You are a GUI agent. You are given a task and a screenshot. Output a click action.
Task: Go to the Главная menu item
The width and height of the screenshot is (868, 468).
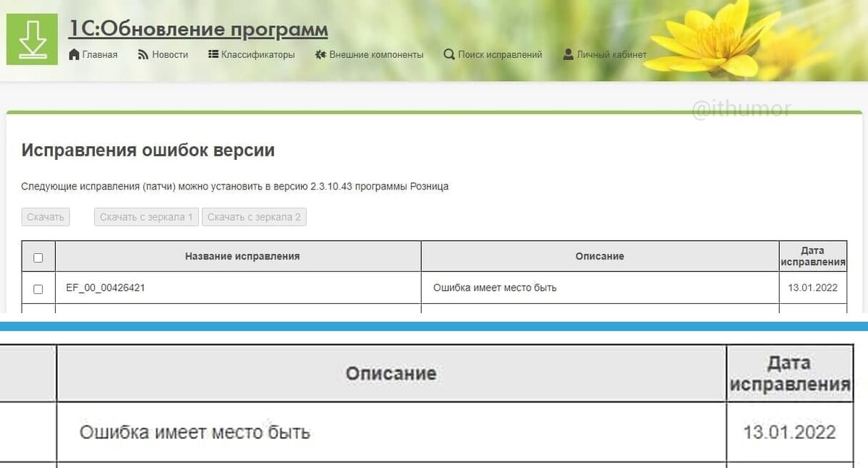[x=100, y=54]
